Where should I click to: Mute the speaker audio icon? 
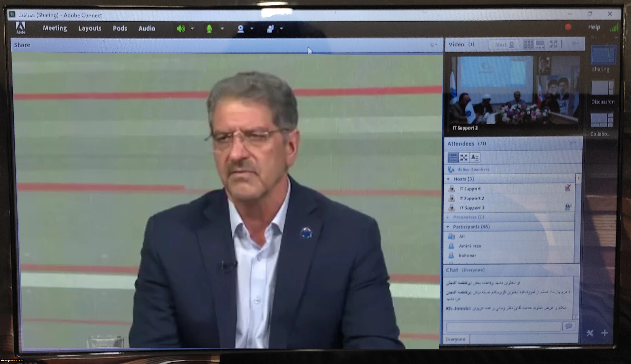[x=181, y=29]
